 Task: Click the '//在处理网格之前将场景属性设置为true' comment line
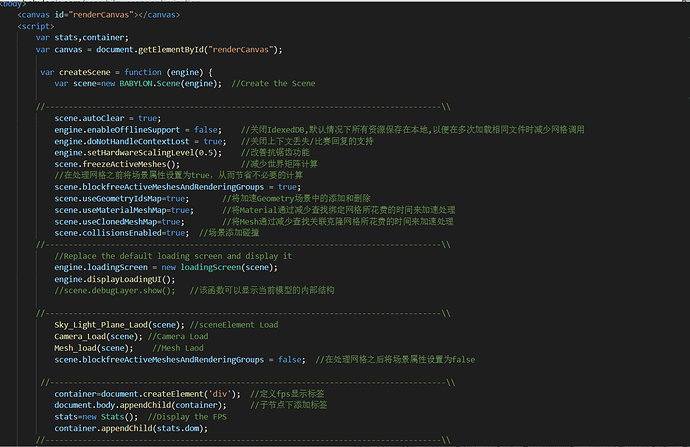coord(179,175)
